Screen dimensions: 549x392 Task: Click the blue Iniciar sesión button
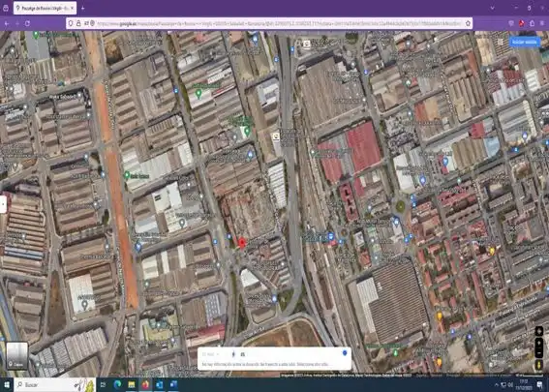pyautogui.click(x=525, y=42)
